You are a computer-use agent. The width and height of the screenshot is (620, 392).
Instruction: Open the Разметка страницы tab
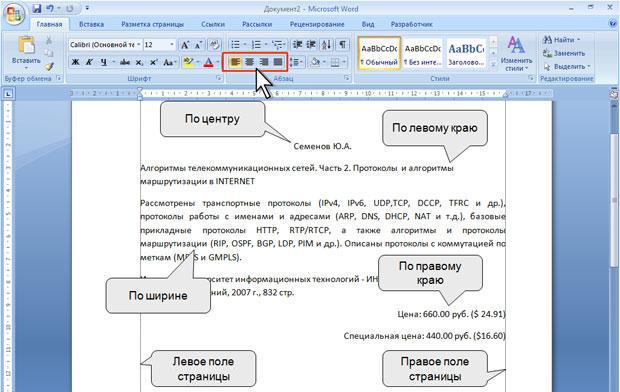click(x=153, y=24)
